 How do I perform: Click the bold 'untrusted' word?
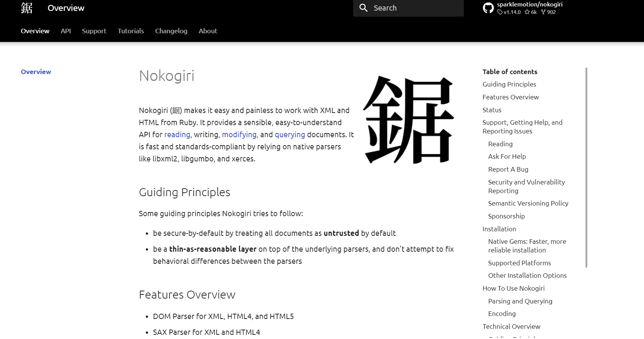[x=341, y=233]
